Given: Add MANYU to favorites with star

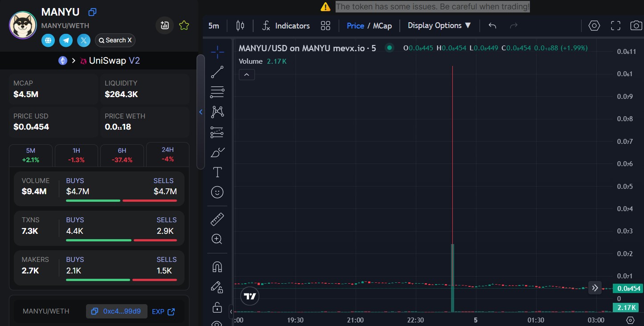Looking at the screenshot, I should point(184,26).
